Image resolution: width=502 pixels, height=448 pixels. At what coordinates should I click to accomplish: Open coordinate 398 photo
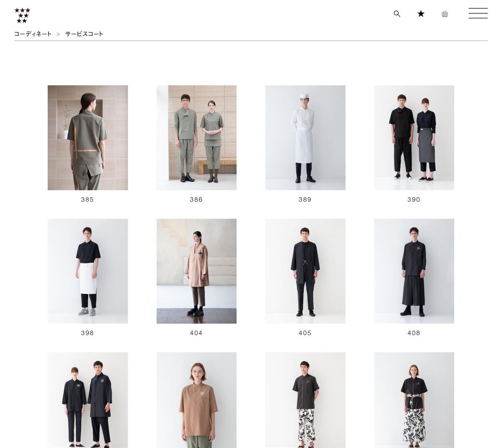88,271
